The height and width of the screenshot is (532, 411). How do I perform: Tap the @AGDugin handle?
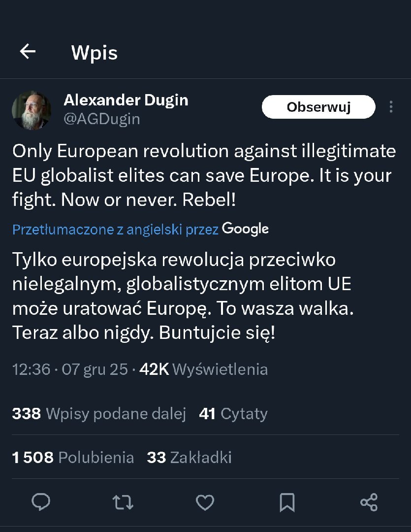(102, 119)
